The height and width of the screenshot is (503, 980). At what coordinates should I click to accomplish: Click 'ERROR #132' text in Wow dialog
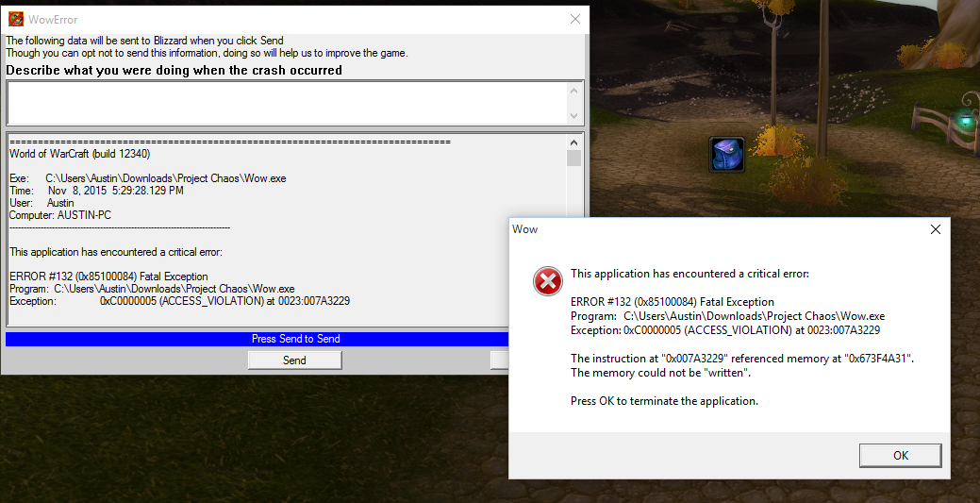pyautogui.click(x=673, y=302)
